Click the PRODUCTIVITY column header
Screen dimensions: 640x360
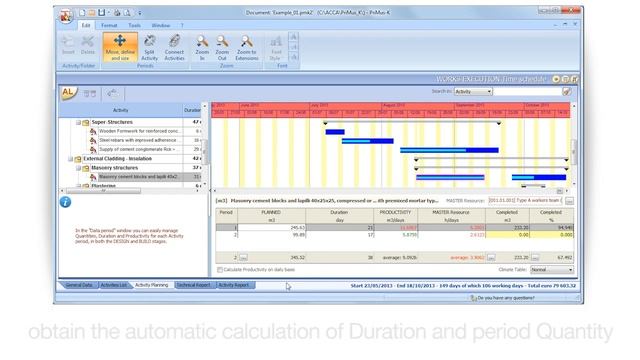click(x=395, y=216)
